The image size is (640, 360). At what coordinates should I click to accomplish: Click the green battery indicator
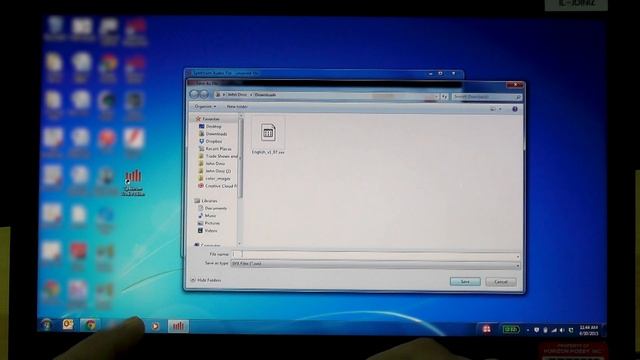(511, 329)
